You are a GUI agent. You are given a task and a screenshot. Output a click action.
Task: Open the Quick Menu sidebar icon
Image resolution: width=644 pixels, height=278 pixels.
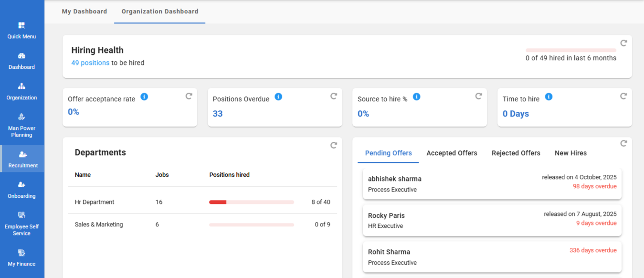[x=21, y=26]
